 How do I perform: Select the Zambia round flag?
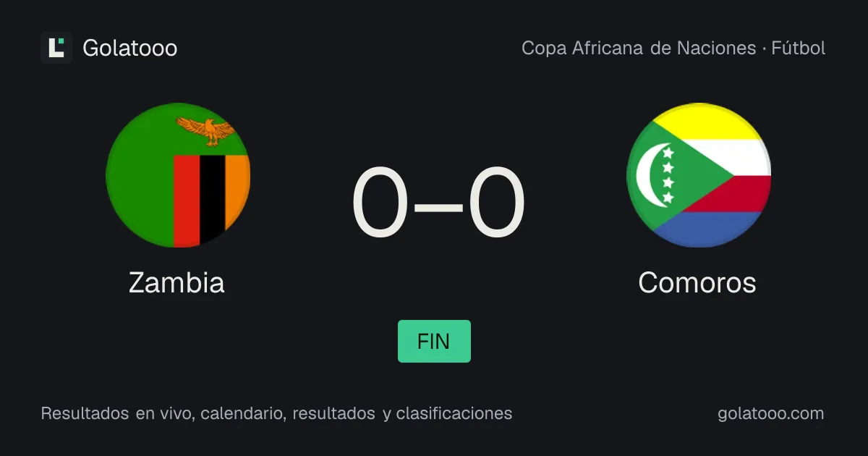tap(178, 175)
